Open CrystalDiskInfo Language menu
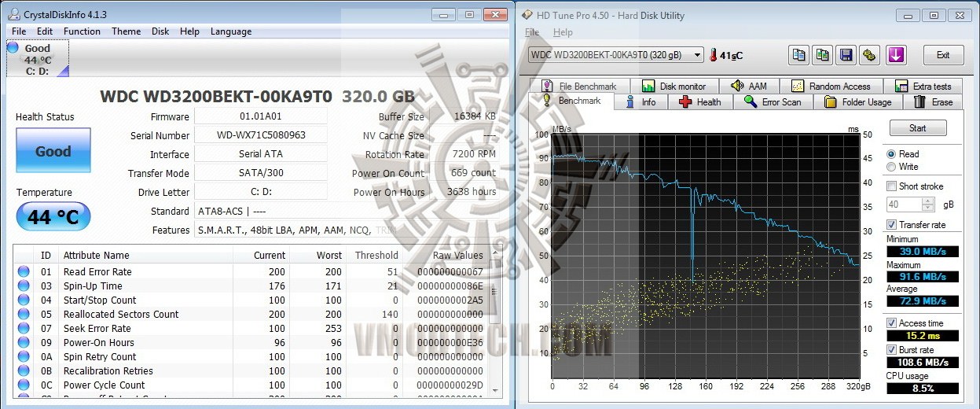980x409 pixels. click(231, 31)
